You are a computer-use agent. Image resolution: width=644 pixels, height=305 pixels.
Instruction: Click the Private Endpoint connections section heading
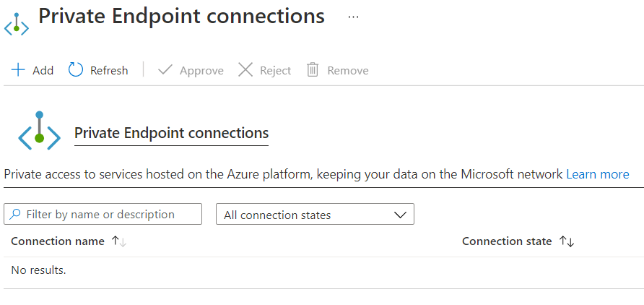pyautogui.click(x=171, y=133)
